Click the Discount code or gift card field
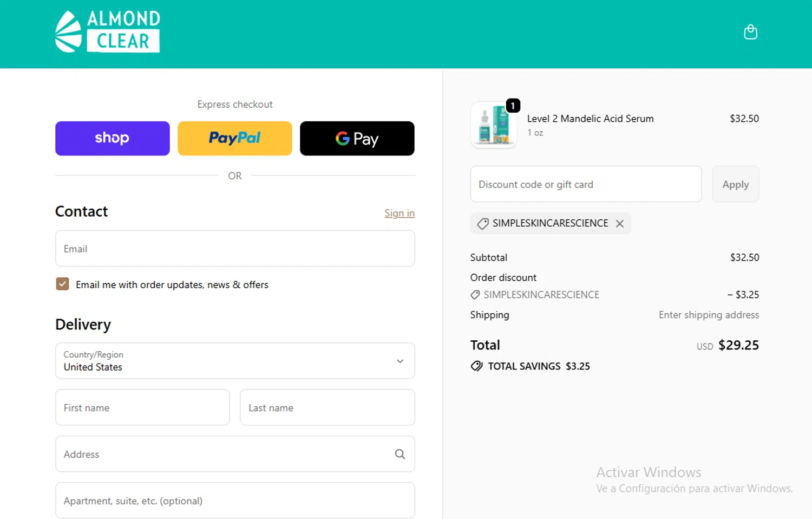This screenshot has width=812, height=519. (x=586, y=184)
